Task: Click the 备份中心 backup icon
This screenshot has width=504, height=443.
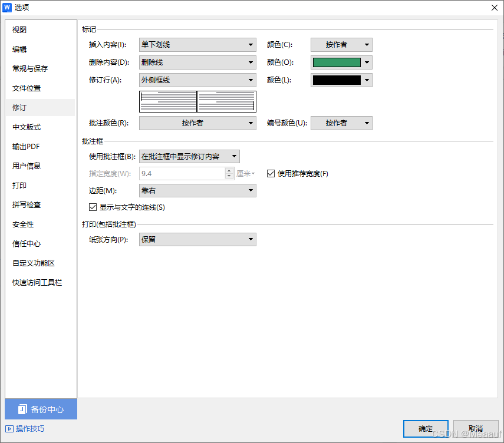Action: click(x=22, y=409)
